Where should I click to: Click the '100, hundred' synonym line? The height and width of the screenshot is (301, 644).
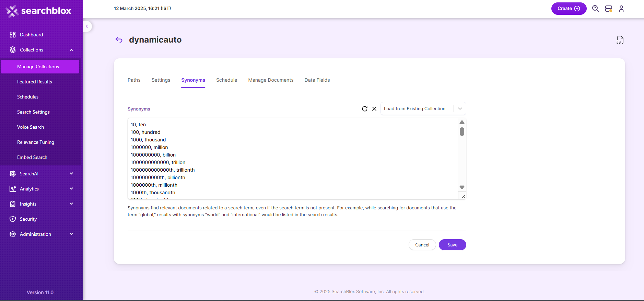click(145, 132)
